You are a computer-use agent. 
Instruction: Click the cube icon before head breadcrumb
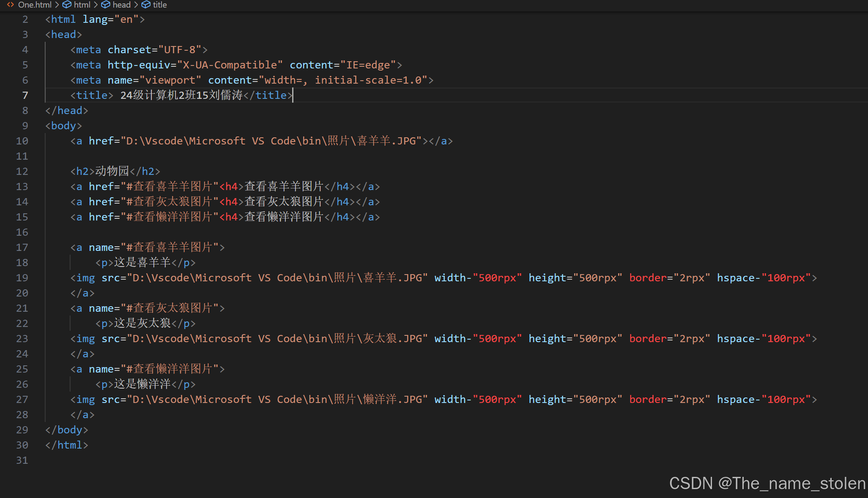tap(106, 5)
